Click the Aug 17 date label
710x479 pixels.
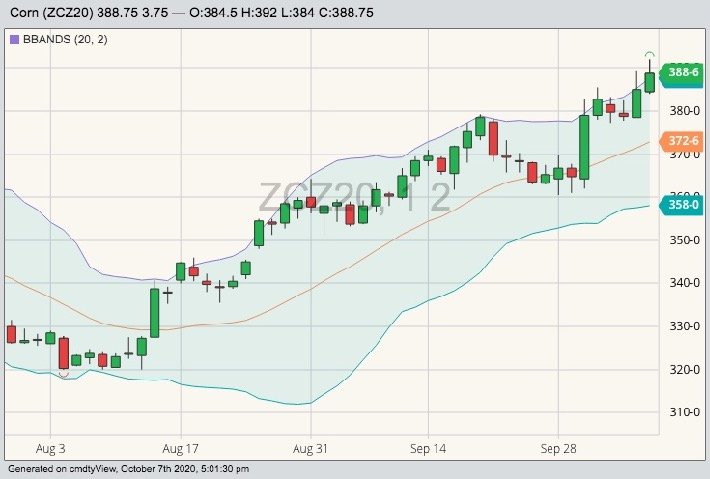click(x=180, y=449)
